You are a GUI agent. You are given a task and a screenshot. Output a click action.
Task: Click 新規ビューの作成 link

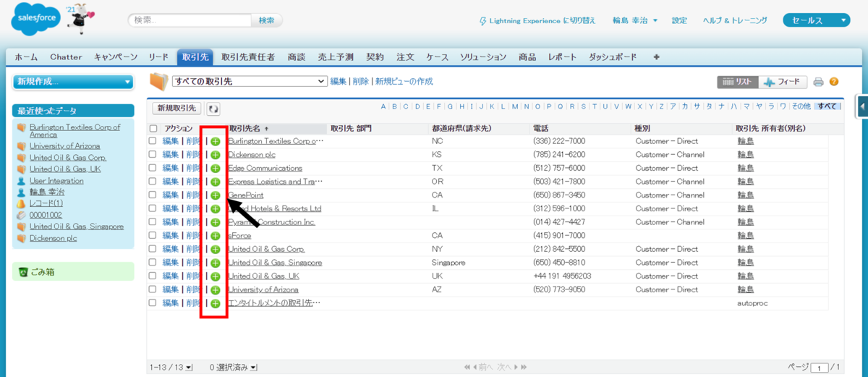click(x=404, y=82)
